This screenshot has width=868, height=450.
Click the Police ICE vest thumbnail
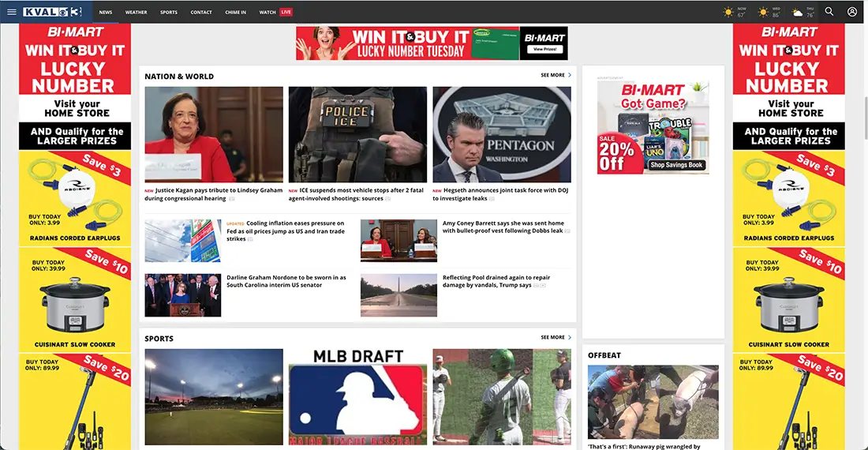click(357, 134)
